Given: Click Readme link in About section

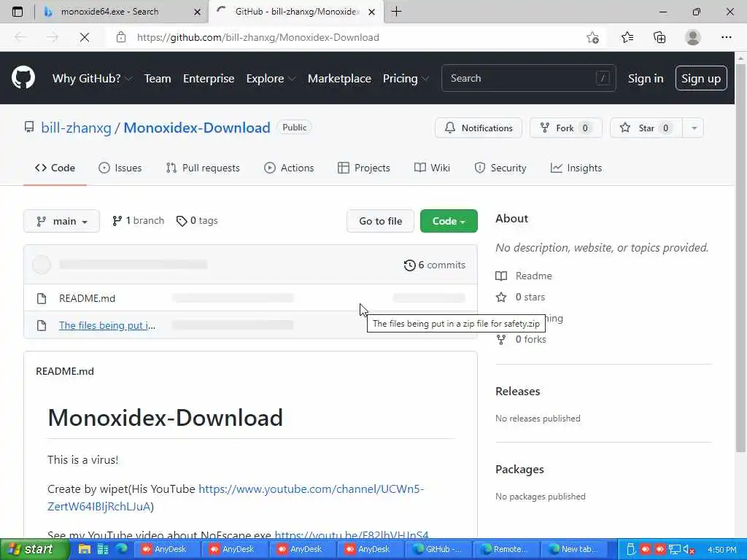Looking at the screenshot, I should [524, 276].
